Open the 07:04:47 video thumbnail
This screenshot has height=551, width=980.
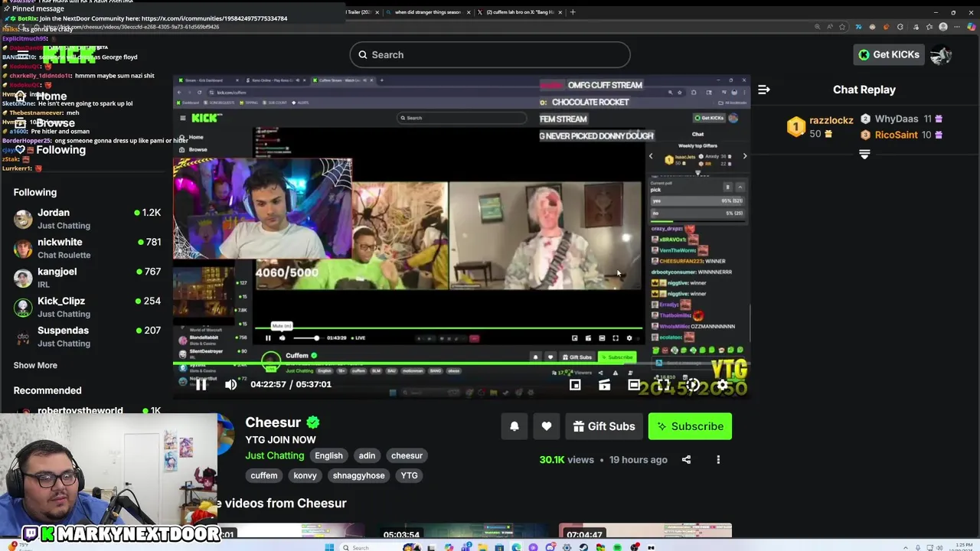click(645, 530)
